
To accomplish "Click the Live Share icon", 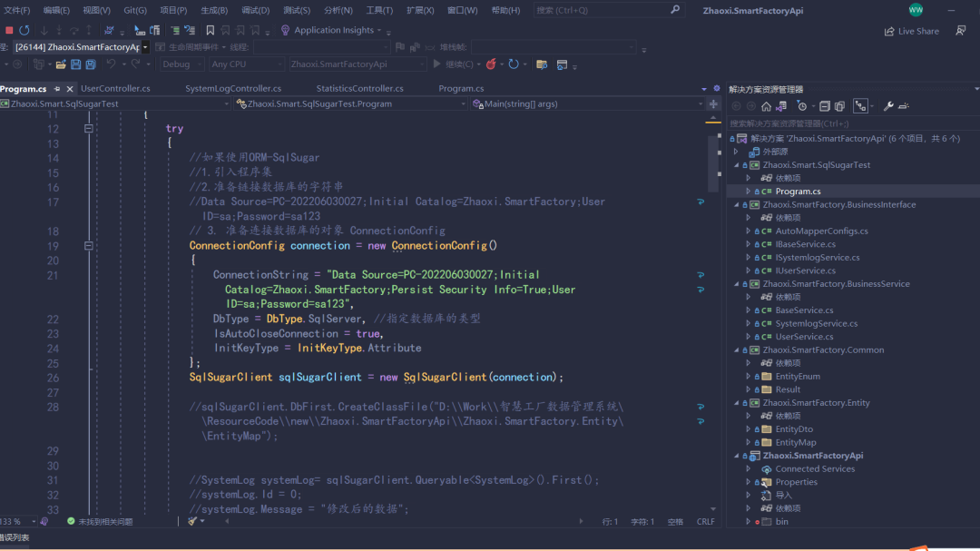I will tap(888, 31).
